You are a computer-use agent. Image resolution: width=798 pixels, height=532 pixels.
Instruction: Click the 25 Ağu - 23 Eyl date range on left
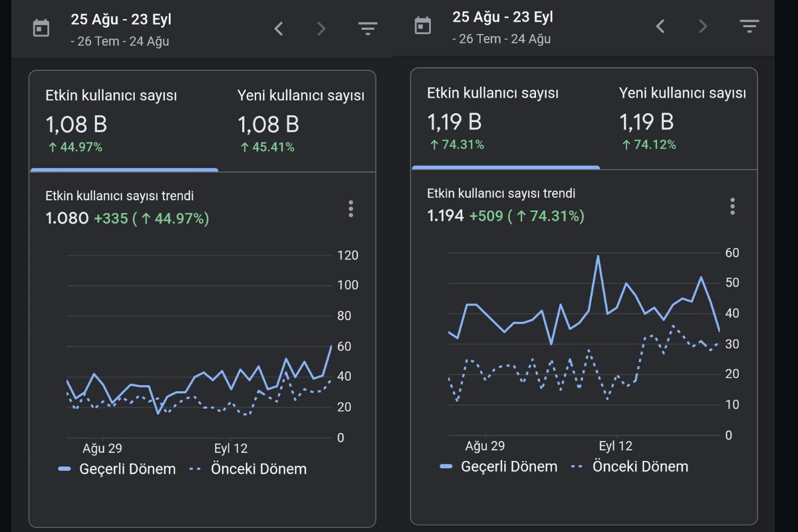[121, 19]
